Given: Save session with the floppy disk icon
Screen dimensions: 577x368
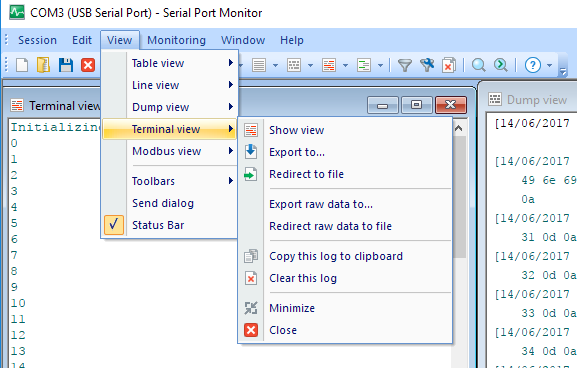Looking at the screenshot, I should click(66, 65).
